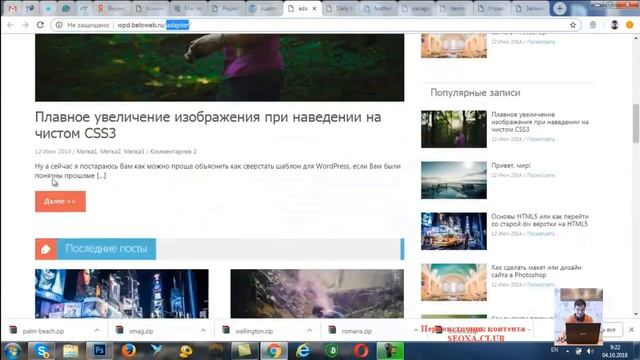Open the volume control in system tray
Screen dimensions: 640x360
pyautogui.click(x=590, y=351)
